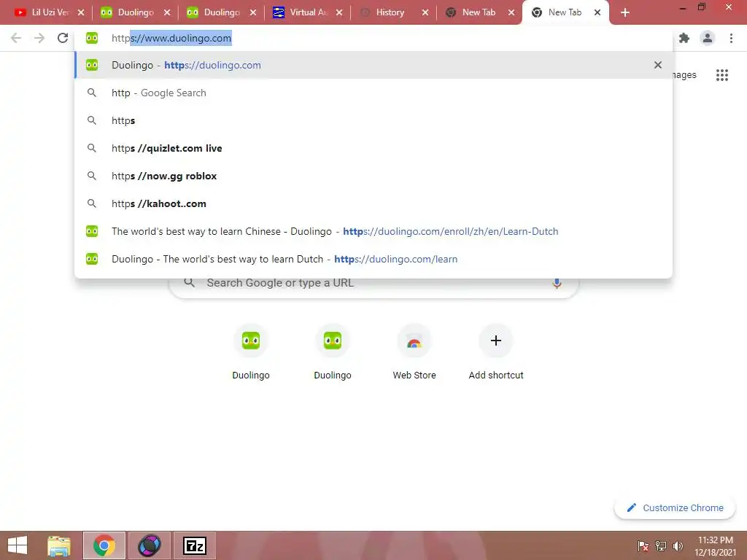The image size is (747, 560).
Task: Open the learn Dutch Duolingo suggestion
Action: coord(373,259)
